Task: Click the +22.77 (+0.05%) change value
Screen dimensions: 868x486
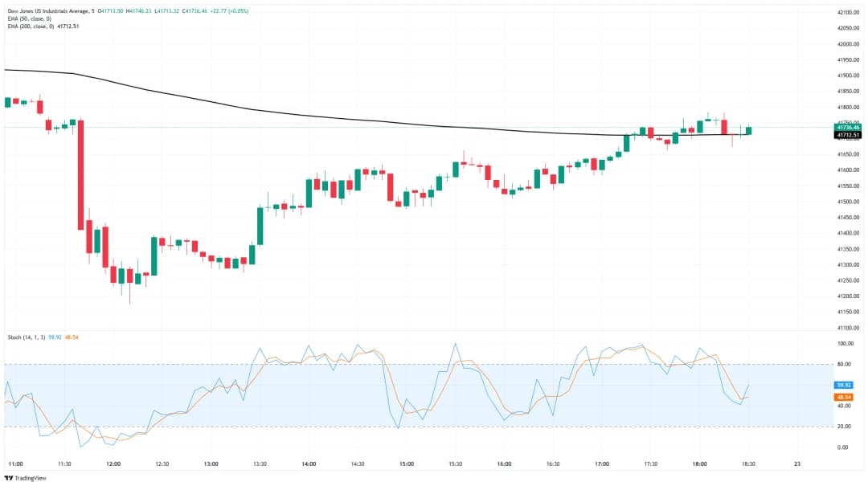Action: tap(229, 10)
